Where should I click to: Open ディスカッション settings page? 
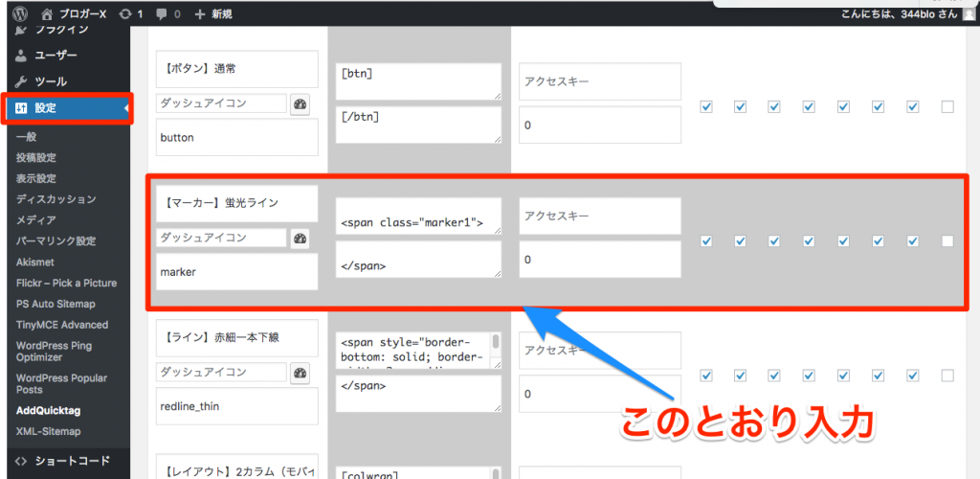click(56, 199)
